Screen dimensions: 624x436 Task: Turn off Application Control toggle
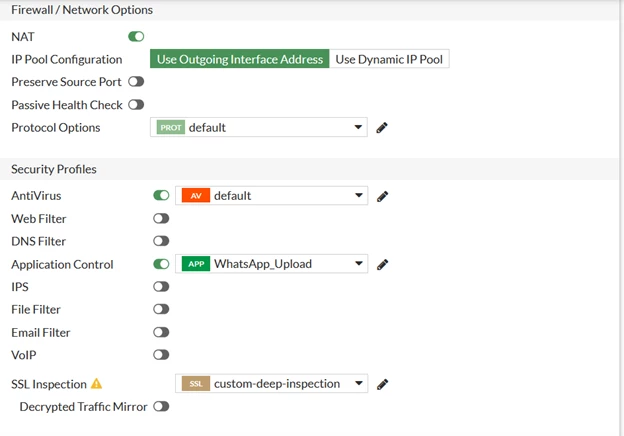[161, 264]
